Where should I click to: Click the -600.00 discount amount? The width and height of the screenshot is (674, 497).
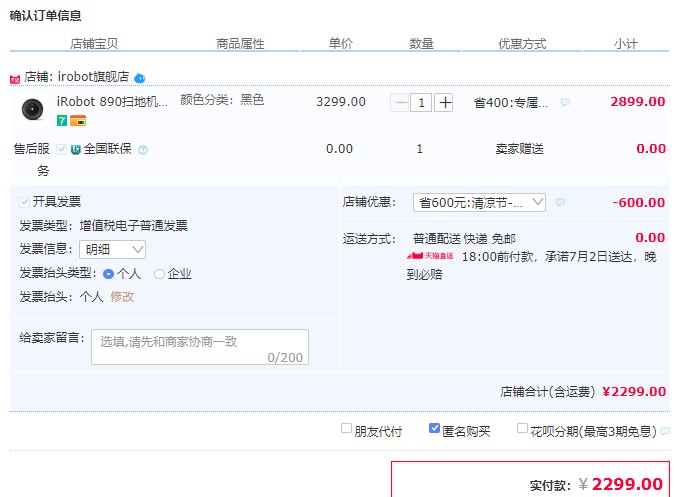pyautogui.click(x=639, y=202)
